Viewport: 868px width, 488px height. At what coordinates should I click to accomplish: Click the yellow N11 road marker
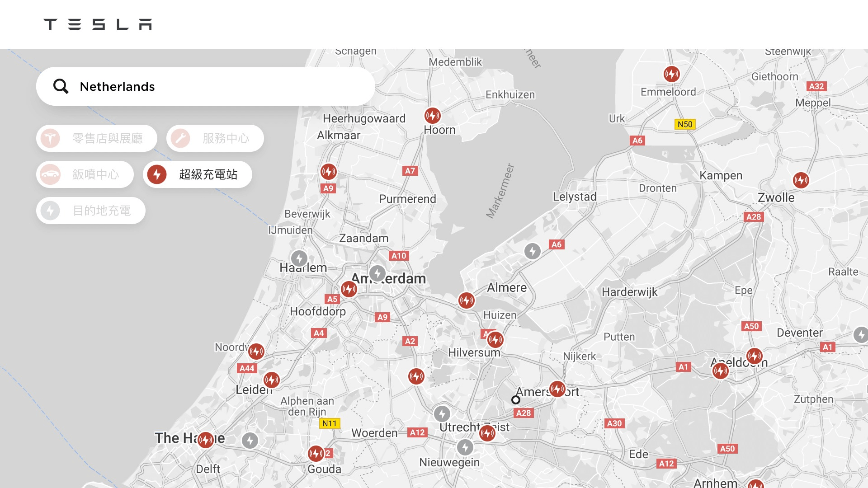330,423
